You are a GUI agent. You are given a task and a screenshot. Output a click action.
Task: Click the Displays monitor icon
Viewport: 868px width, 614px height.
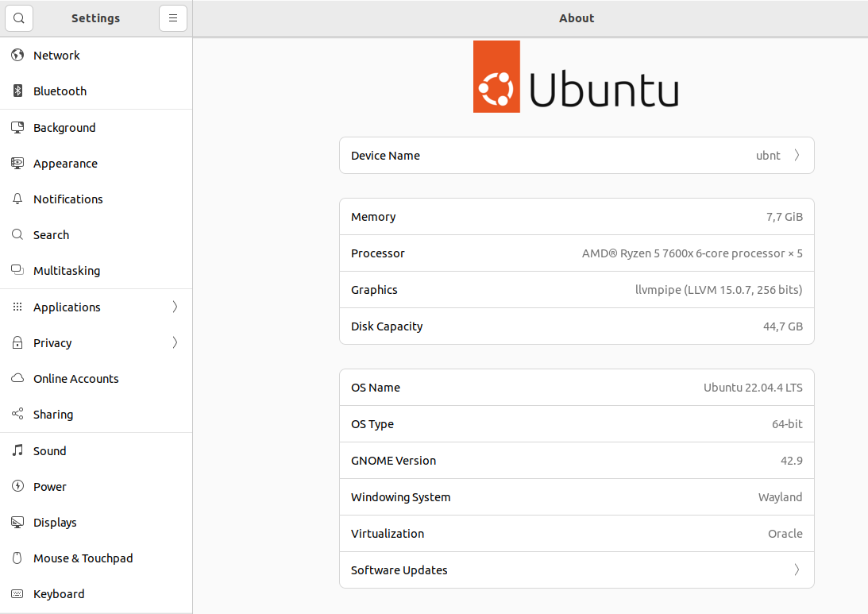[x=17, y=522]
